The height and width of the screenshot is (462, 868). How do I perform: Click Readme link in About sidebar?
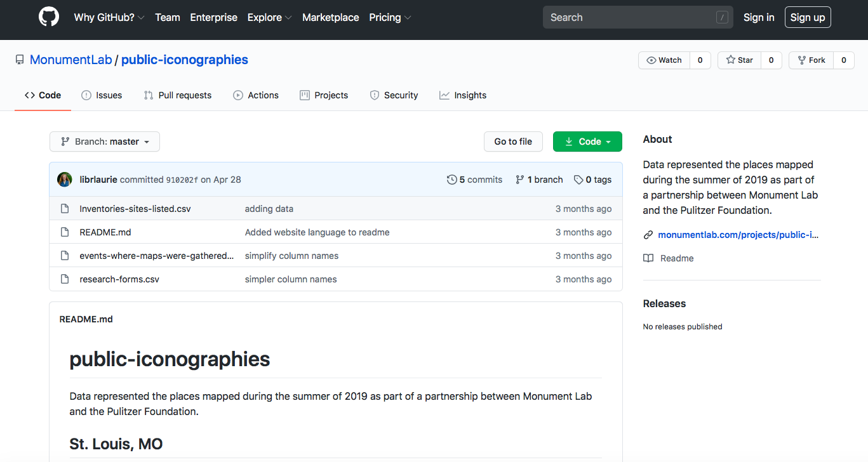[677, 258]
